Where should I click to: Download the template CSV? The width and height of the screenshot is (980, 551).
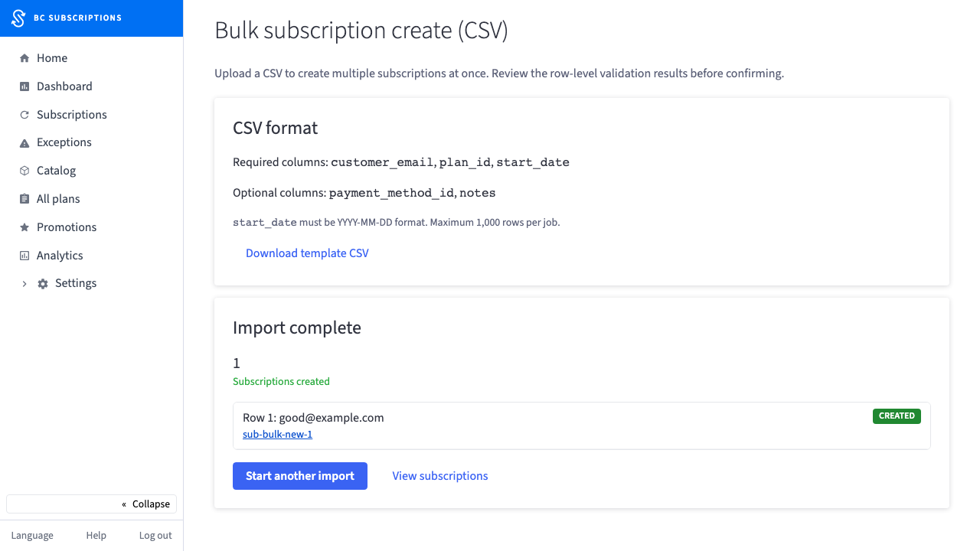tap(307, 253)
